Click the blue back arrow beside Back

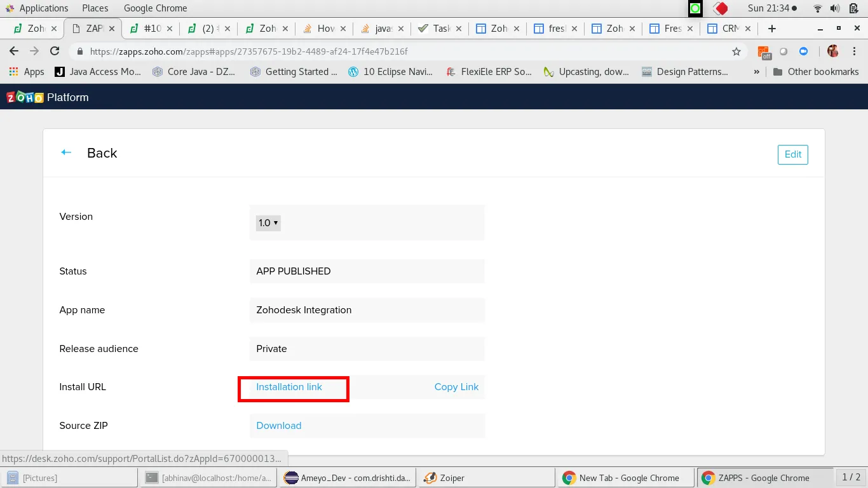66,152
